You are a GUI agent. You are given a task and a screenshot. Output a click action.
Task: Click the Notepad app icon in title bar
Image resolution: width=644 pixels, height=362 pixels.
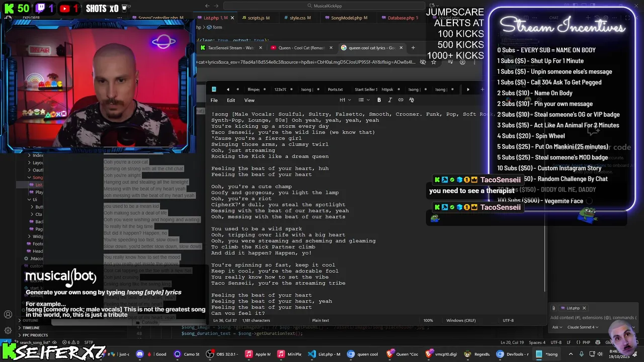click(x=214, y=89)
